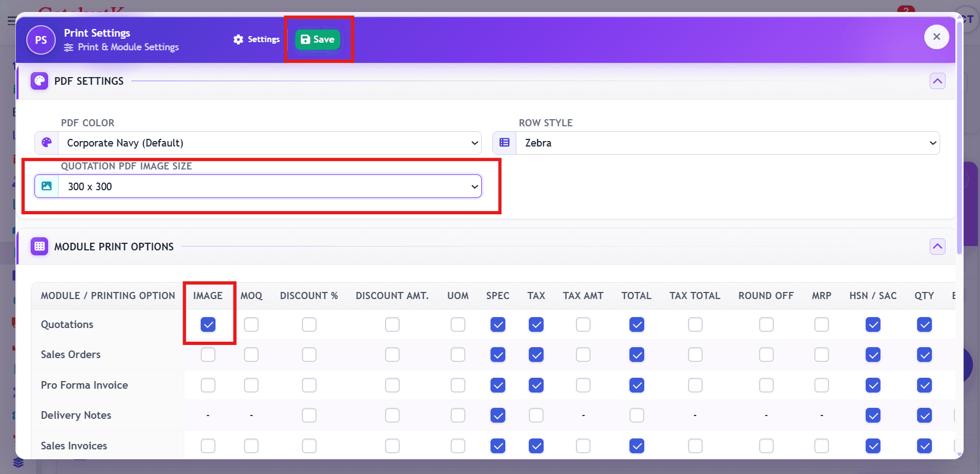The height and width of the screenshot is (474, 980).
Task: Click the Quotations row label
Action: tap(67, 325)
